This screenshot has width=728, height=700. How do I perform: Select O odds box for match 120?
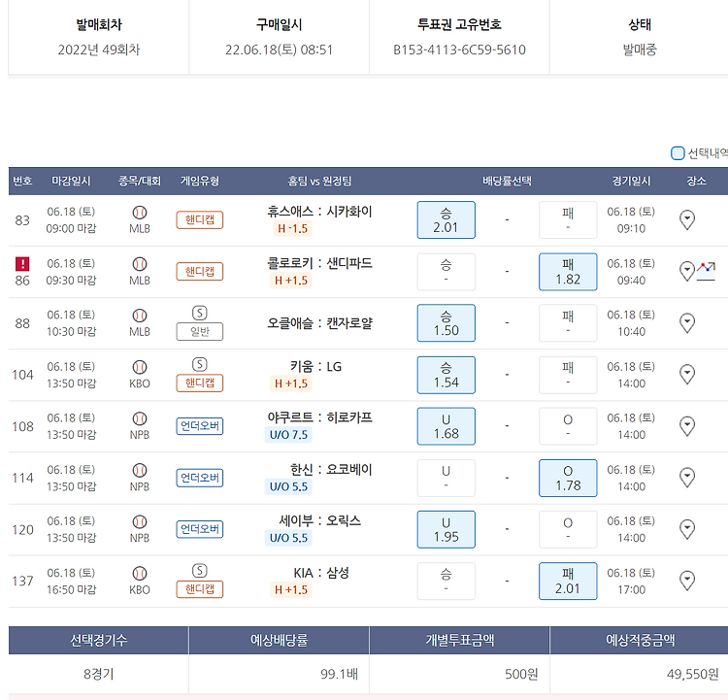(568, 529)
